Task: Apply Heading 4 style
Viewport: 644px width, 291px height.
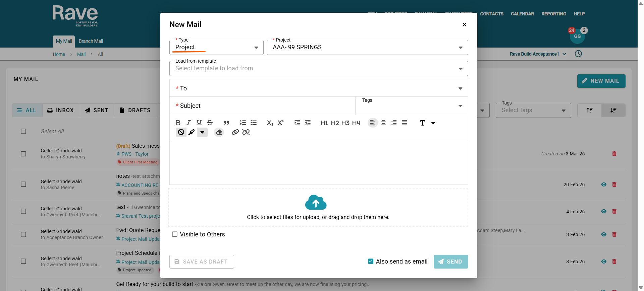Action: (356, 123)
